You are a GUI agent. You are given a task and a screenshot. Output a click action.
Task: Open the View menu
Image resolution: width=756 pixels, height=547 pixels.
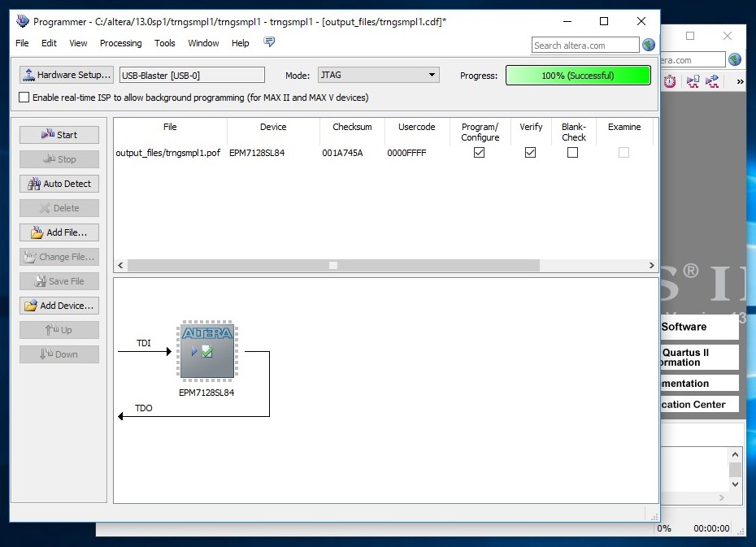(x=78, y=43)
